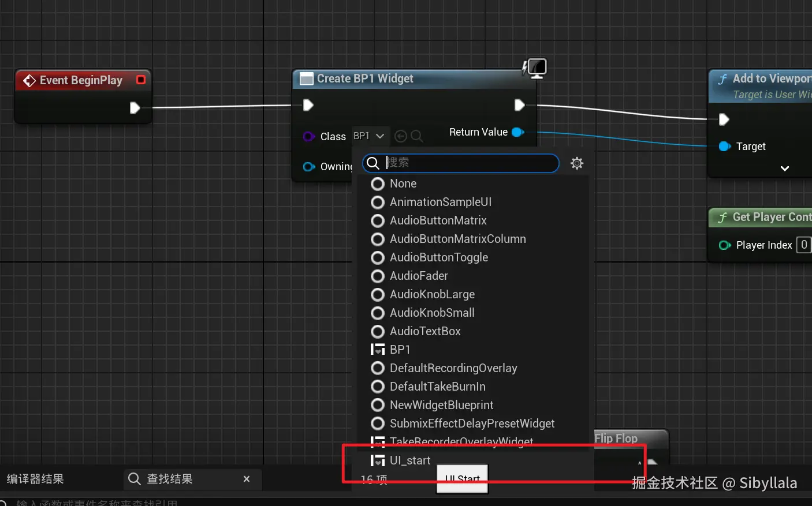Click the class picker search field

(461, 163)
